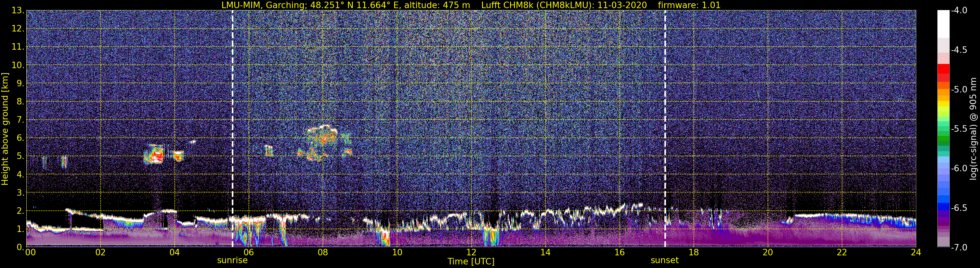Click time axis tick '24'
The width and height of the screenshot is (980, 268).
pos(916,252)
